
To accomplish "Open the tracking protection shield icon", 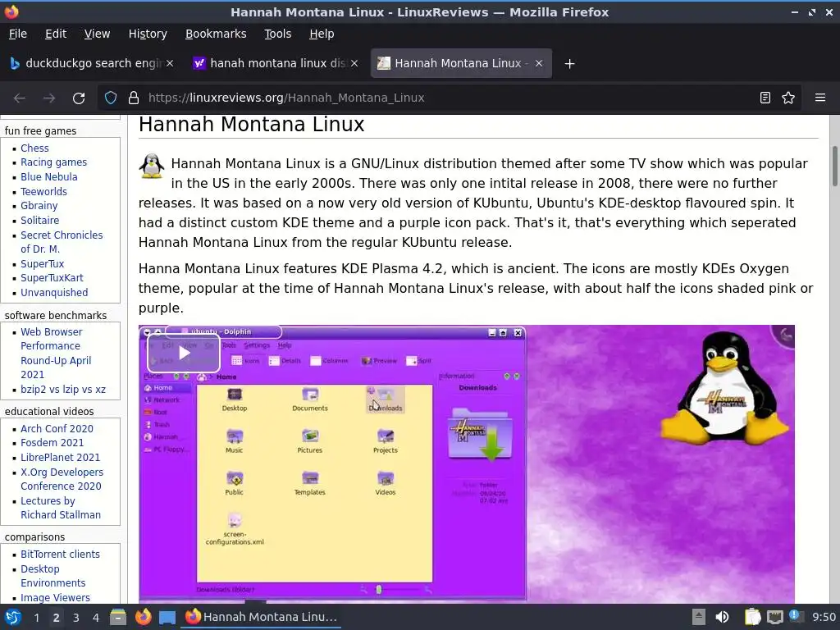I will click(111, 98).
